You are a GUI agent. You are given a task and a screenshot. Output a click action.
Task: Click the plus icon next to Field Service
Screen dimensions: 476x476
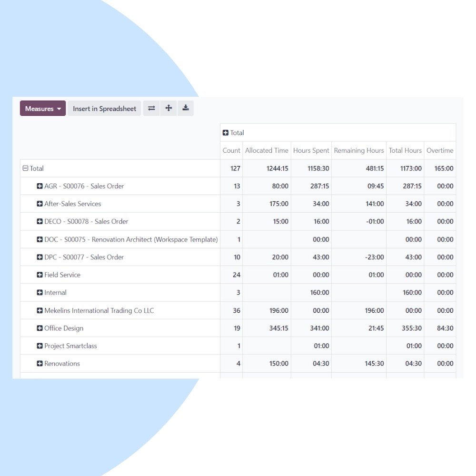tap(40, 275)
